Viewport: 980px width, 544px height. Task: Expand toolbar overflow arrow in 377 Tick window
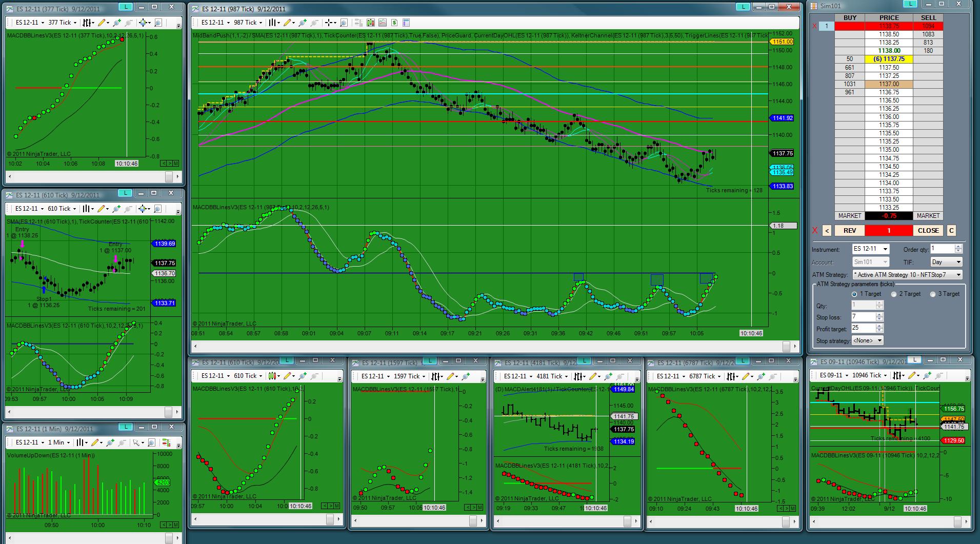(178, 25)
